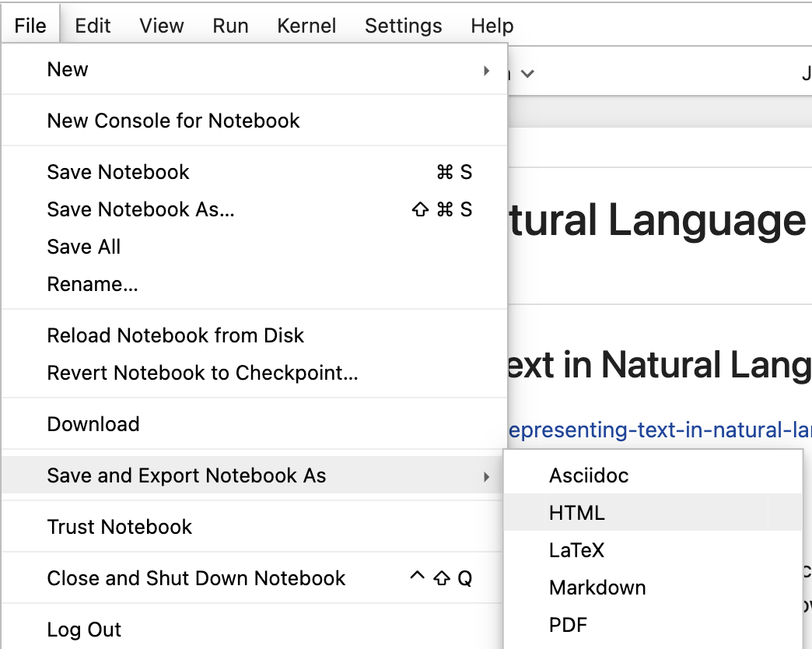Open the toolbar dropdown chevron behind the menu
The image size is (812, 649).
528,74
